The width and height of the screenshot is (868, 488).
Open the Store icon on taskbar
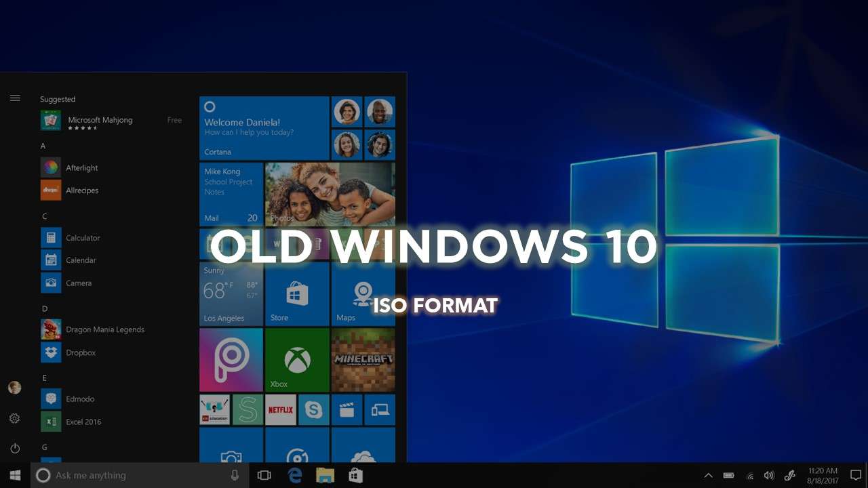point(355,475)
